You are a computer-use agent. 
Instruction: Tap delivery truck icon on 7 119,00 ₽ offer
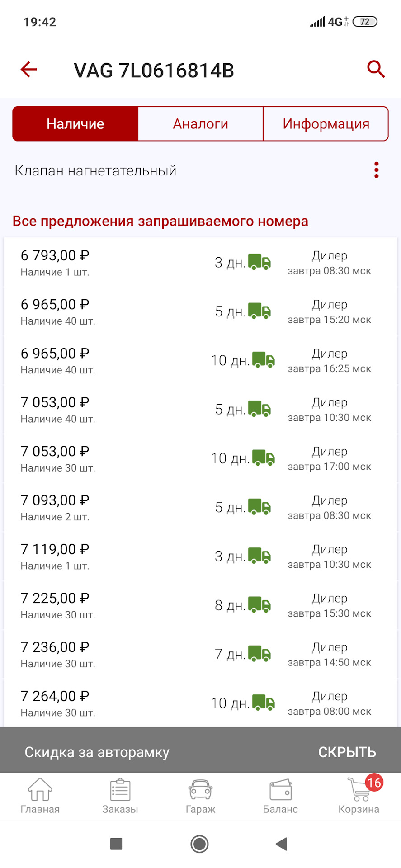coord(259,556)
